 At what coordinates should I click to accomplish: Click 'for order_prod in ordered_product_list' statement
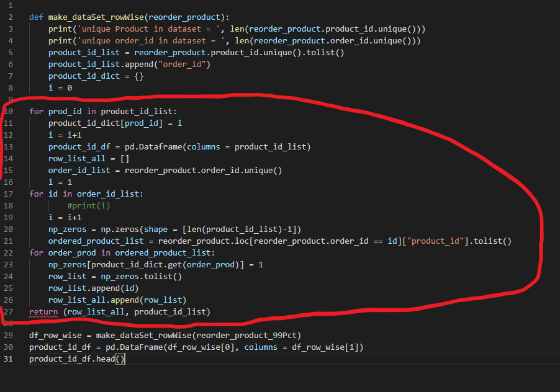122,252
